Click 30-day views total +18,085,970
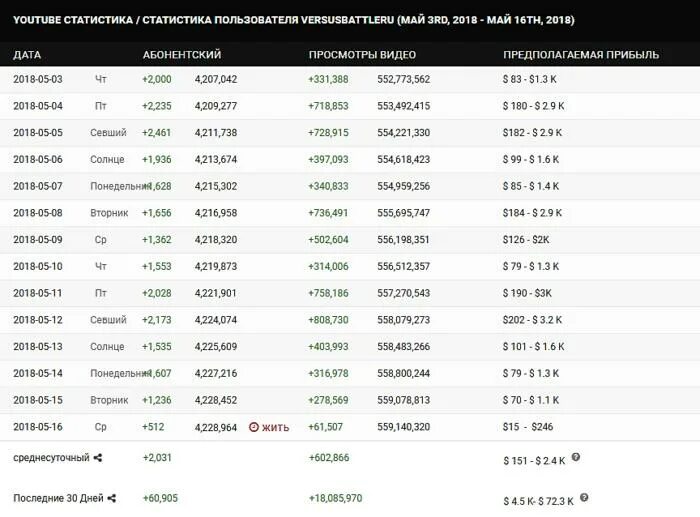 click(x=336, y=498)
